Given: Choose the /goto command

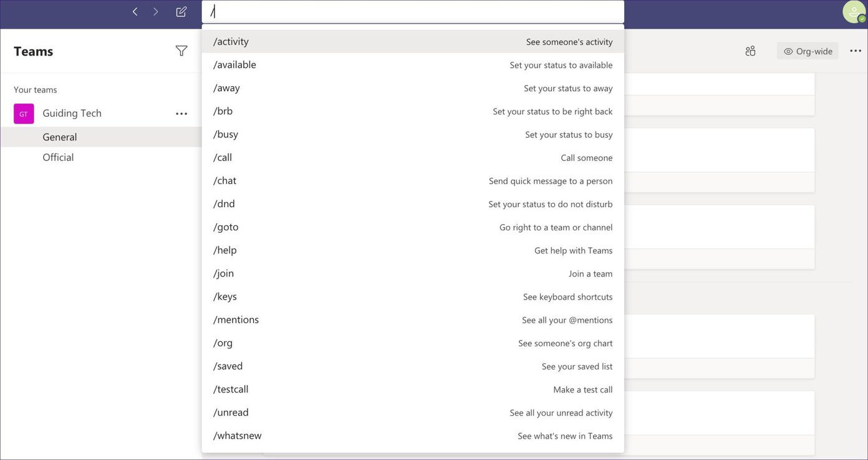Looking at the screenshot, I should click(x=413, y=227).
